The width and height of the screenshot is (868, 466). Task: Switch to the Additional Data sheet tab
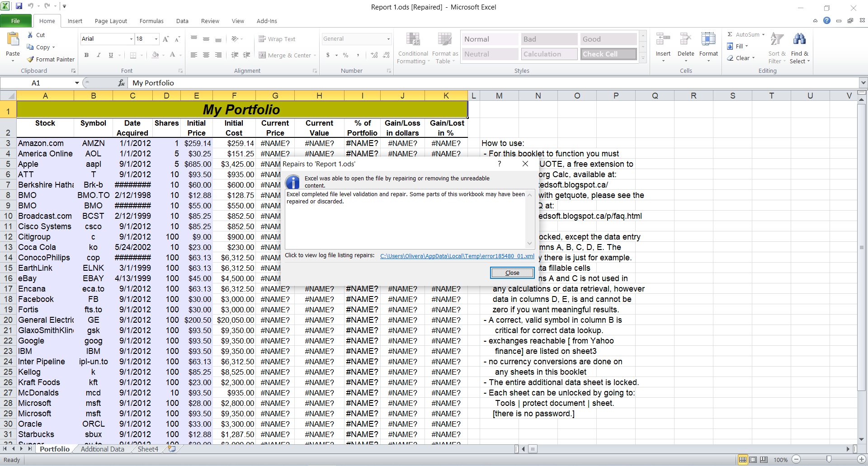(x=102, y=449)
